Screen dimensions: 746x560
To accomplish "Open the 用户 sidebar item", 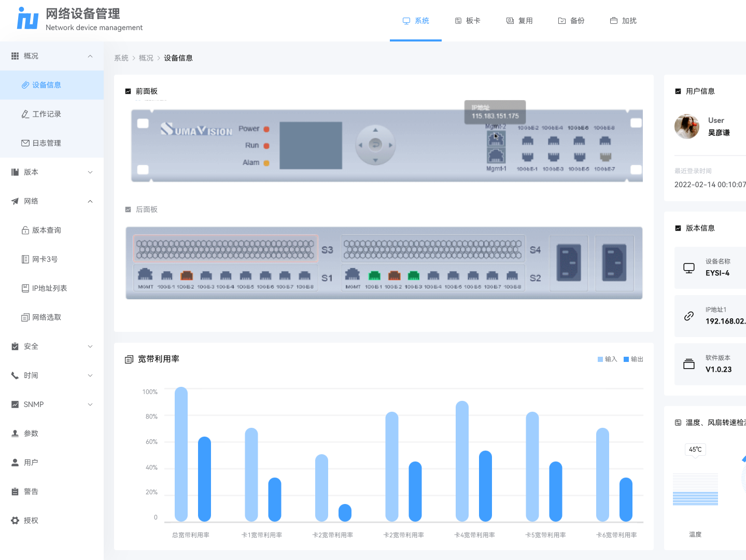I will point(52,463).
